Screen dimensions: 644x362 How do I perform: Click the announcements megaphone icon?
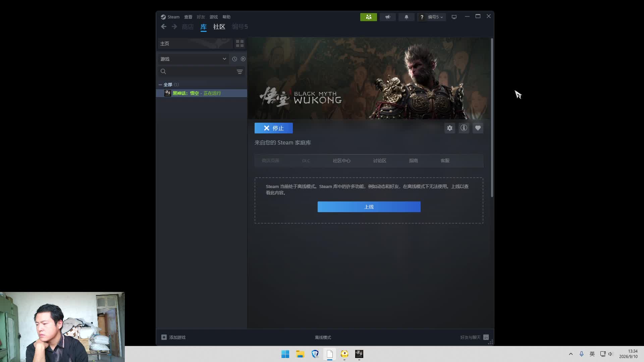coord(388,17)
